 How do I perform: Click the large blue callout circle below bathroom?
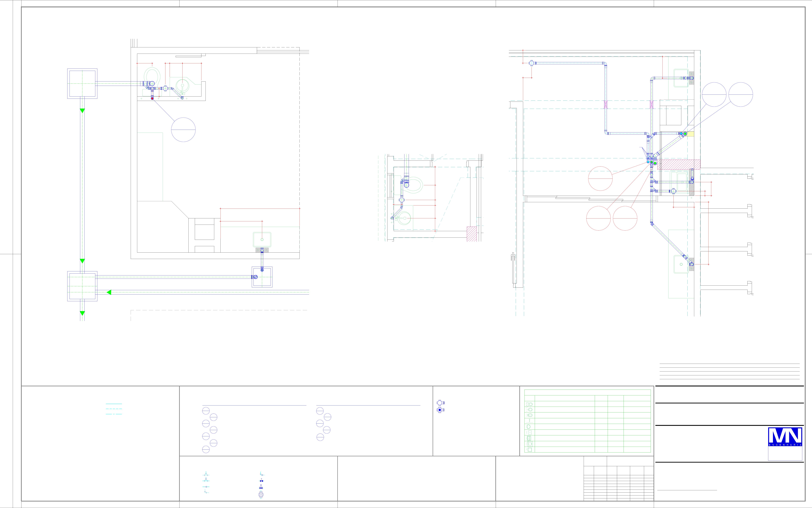(183, 130)
